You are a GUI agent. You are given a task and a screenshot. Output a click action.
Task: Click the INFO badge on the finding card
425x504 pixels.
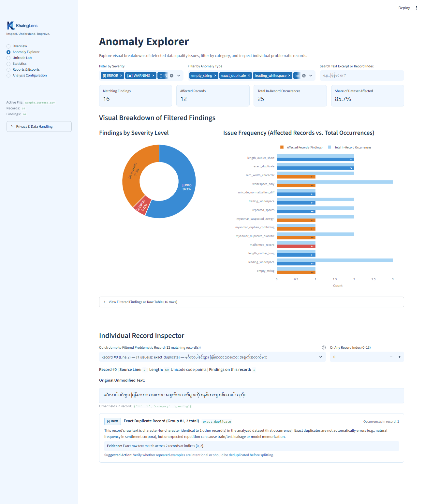[112, 421]
